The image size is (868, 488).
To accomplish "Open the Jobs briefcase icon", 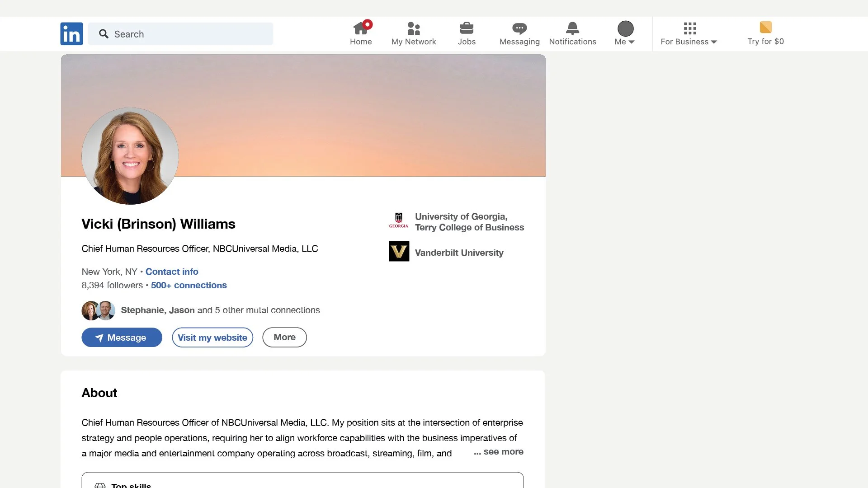I will click(467, 28).
